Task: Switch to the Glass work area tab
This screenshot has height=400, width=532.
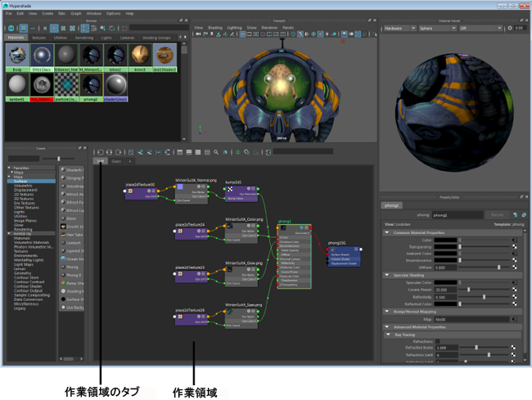Action: [116, 161]
